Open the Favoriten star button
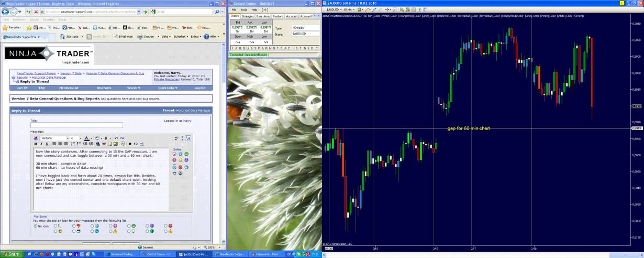The image size is (644, 258). (12, 27)
